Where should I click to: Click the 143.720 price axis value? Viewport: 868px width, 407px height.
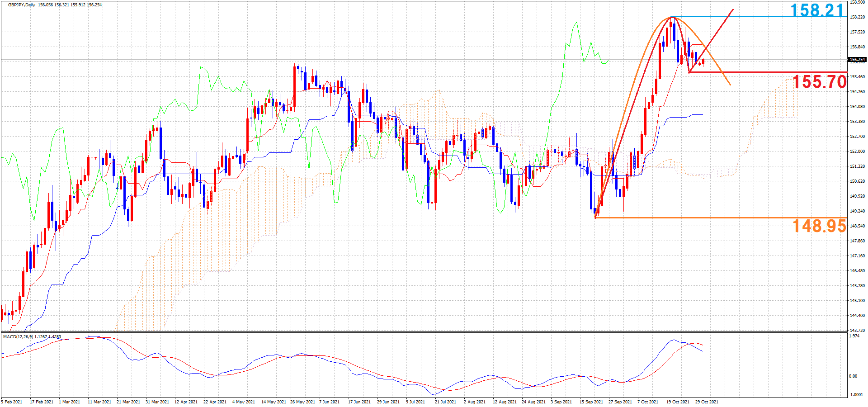click(857, 330)
